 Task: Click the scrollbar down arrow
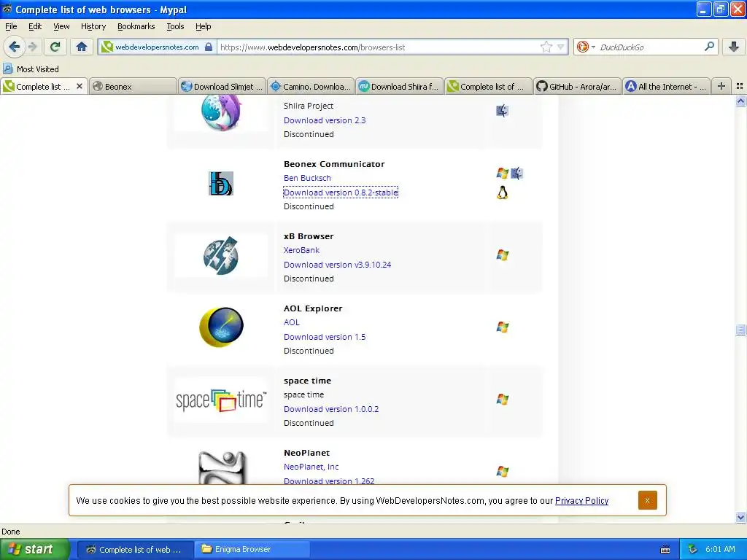(740, 517)
